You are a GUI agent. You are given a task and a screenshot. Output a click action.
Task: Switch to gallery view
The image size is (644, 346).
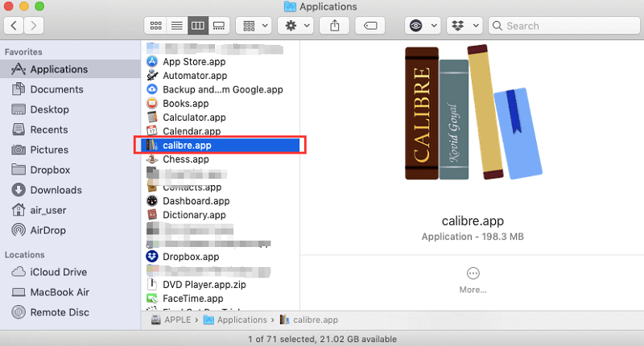click(219, 26)
